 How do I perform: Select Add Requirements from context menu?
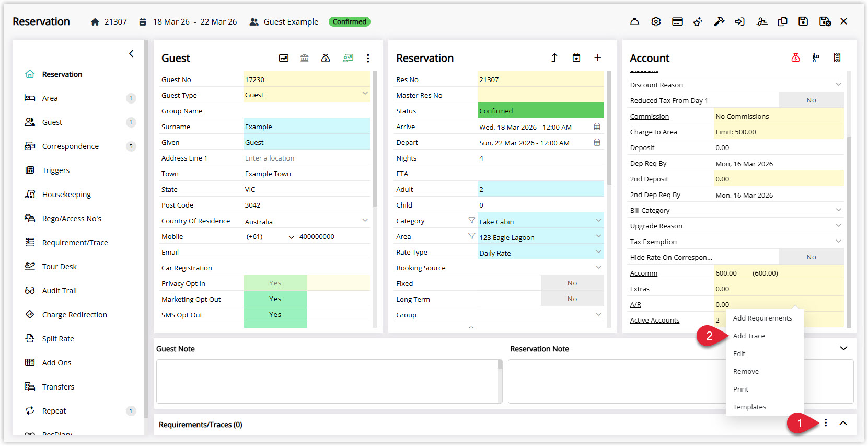tap(762, 318)
